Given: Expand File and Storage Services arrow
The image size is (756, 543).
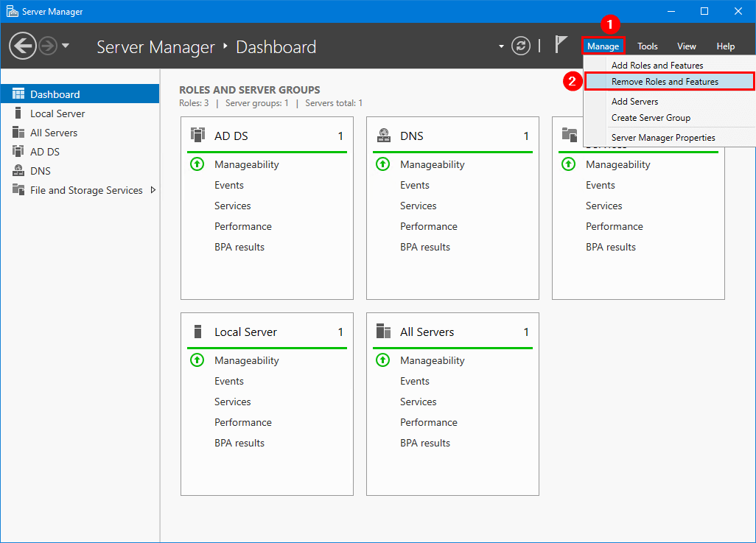Looking at the screenshot, I should coord(153,190).
